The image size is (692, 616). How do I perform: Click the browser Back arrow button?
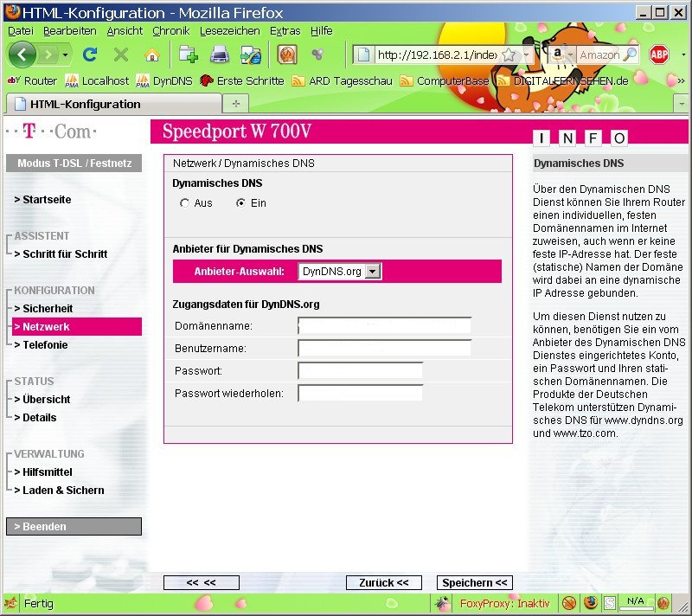[22, 55]
